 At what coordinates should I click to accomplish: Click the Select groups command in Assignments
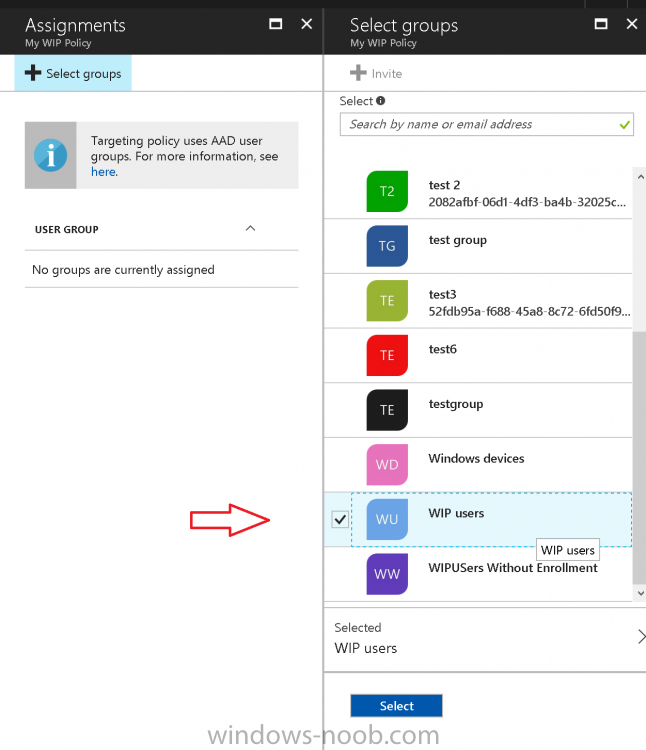tap(73, 73)
